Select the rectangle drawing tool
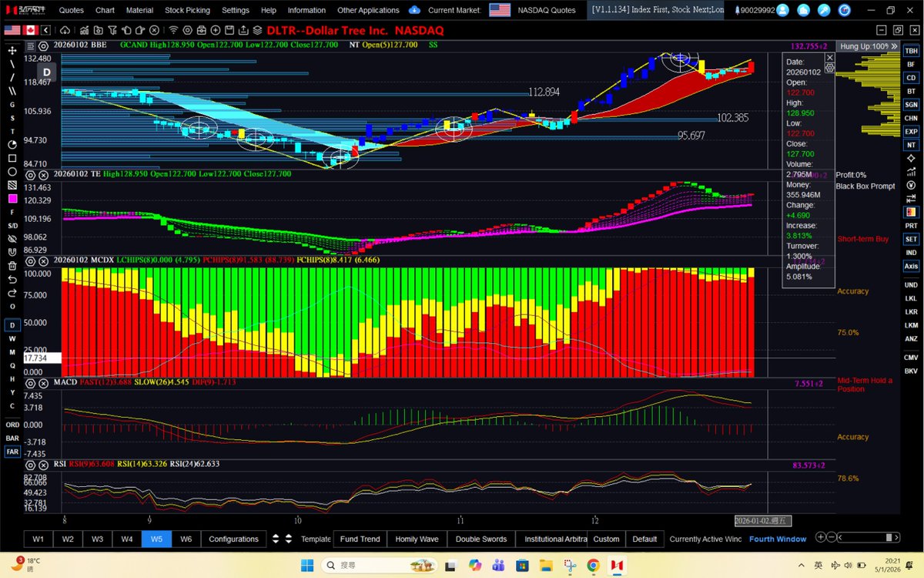The width and height of the screenshot is (924, 578). tap(12, 159)
